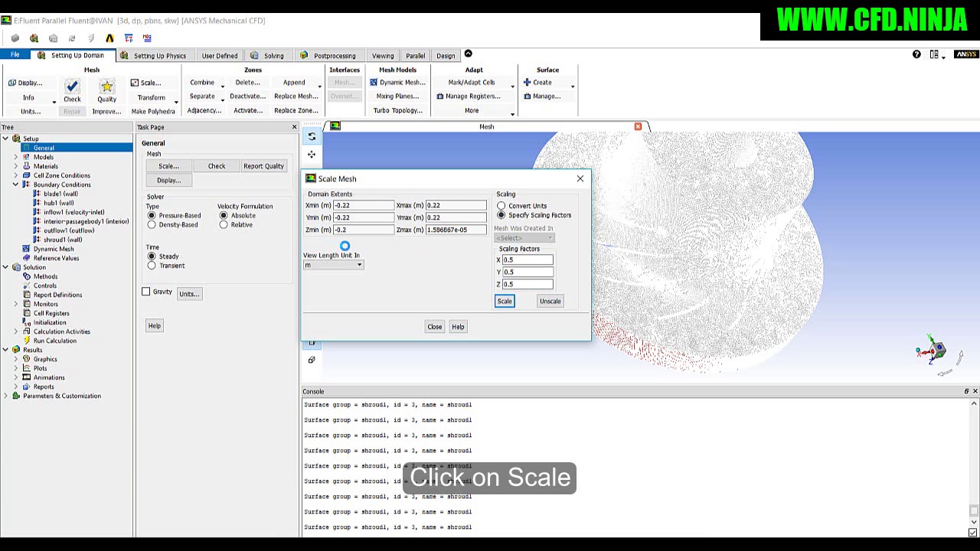The width and height of the screenshot is (980, 551).
Task: Click Unscale button in dialog
Action: click(550, 301)
